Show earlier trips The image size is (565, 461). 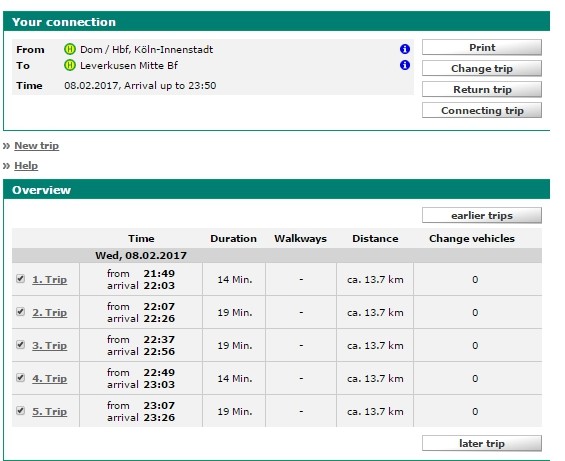coord(482,216)
